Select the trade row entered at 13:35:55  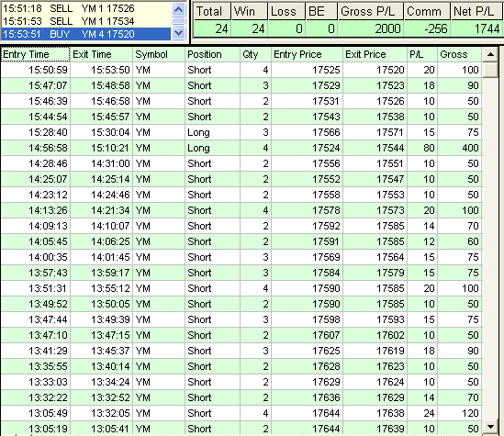(x=241, y=366)
